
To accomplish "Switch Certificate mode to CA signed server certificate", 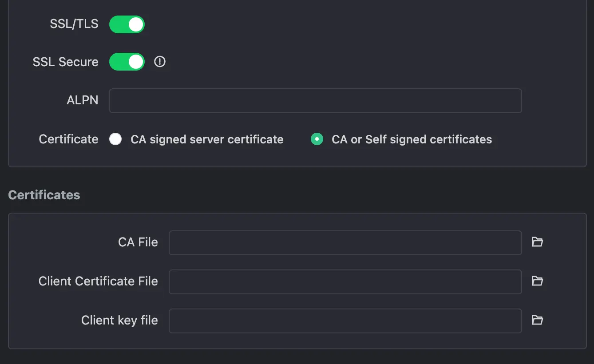I will 115,139.
